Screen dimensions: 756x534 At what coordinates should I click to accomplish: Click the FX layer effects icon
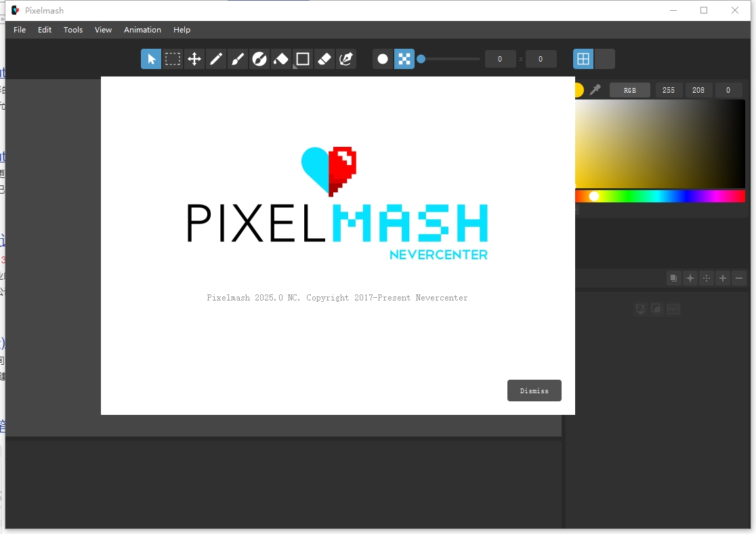pyautogui.click(x=640, y=309)
